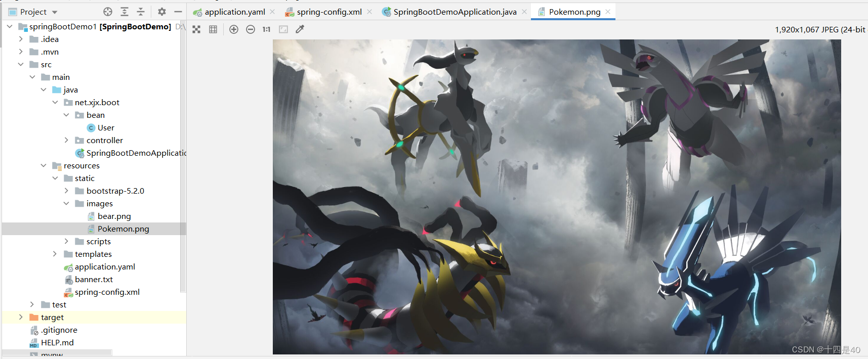Image resolution: width=868 pixels, height=359 pixels.
Task: Expand the test folder
Action: point(32,304)
